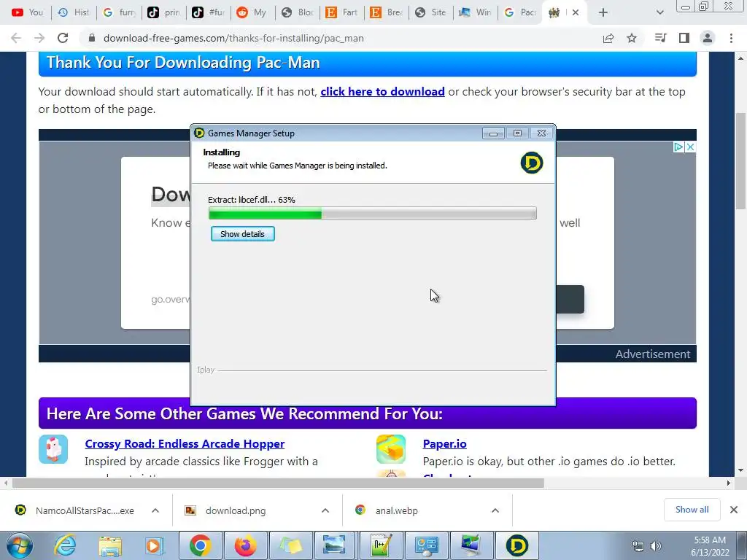The image size is (747, 560).
Task: Close the downloads bar
Action: click(734, 510)
